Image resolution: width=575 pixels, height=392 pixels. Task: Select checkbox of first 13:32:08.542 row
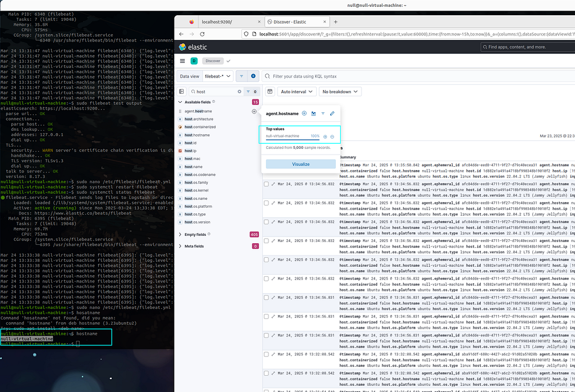(x=266, y=354)
